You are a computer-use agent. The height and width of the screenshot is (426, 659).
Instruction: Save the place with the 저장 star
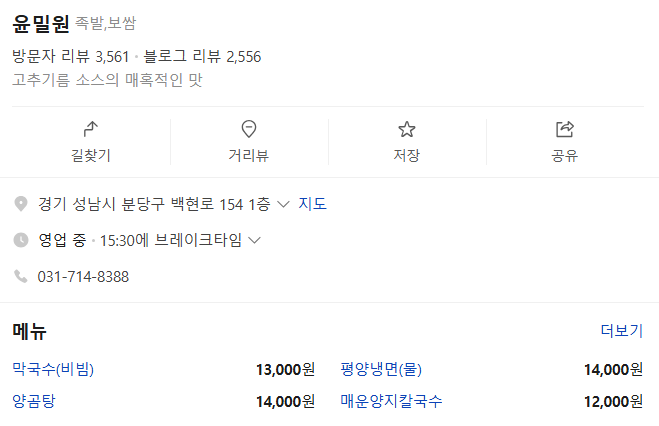pos(406,129)
